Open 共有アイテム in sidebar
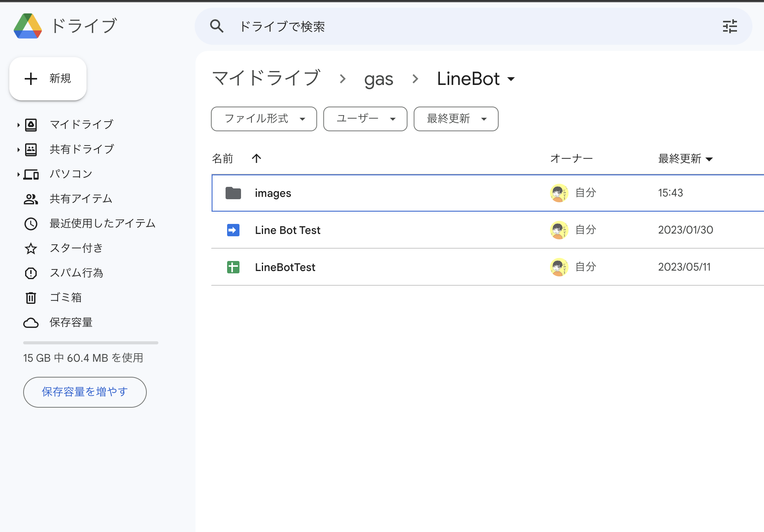Image resolution: width=764 pixels, height=532 pixels. pos(81,199)
